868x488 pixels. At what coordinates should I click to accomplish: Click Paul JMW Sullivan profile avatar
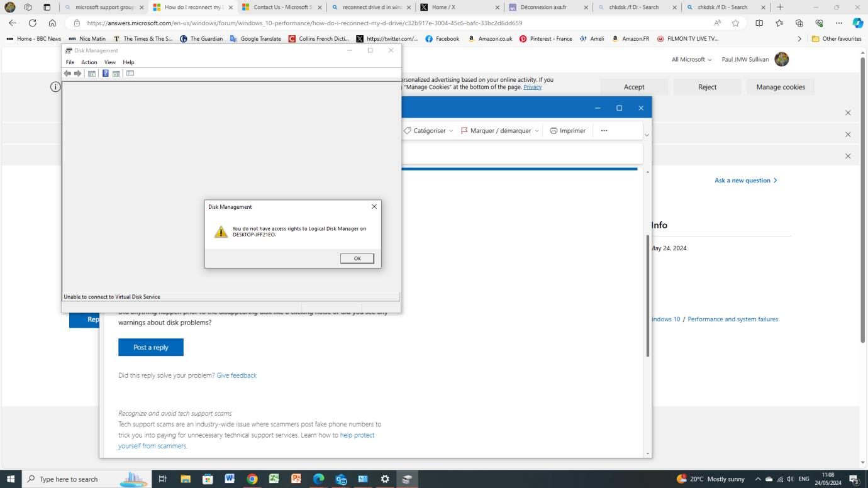coord(782,59)
